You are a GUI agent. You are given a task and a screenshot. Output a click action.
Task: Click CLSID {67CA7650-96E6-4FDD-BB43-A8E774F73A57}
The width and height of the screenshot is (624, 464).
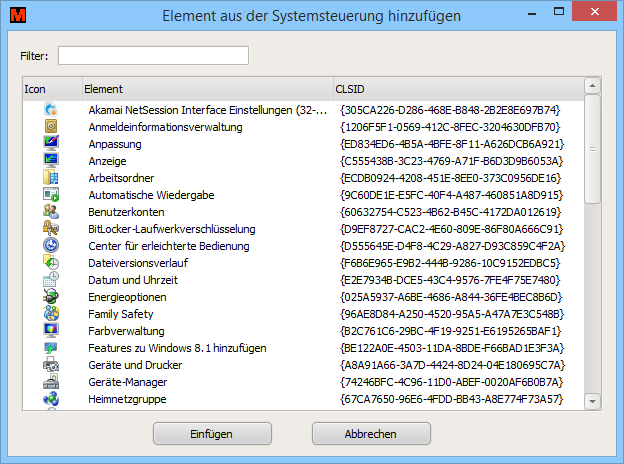(x=452, y=399)
